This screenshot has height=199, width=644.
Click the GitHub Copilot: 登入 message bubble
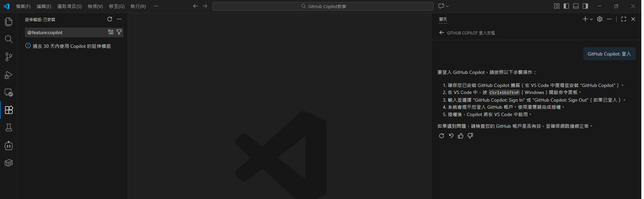(x=609, y=54)
